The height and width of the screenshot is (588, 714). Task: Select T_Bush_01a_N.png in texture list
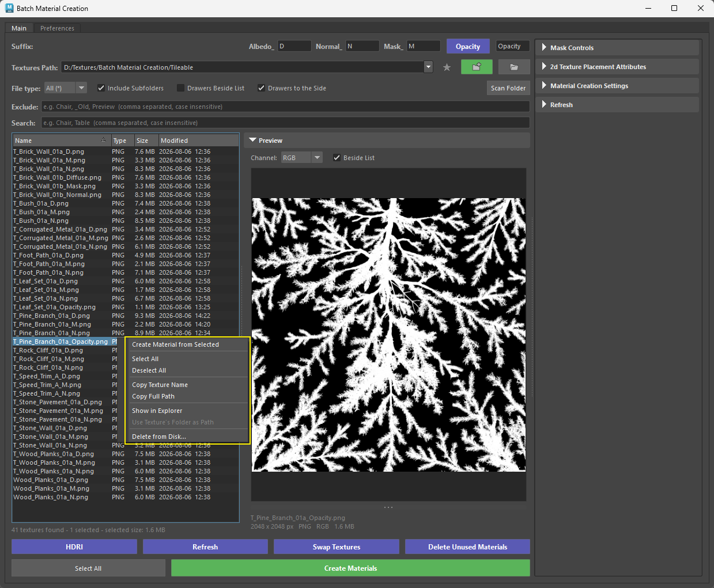pyautogui.click(x=126, y=221)
